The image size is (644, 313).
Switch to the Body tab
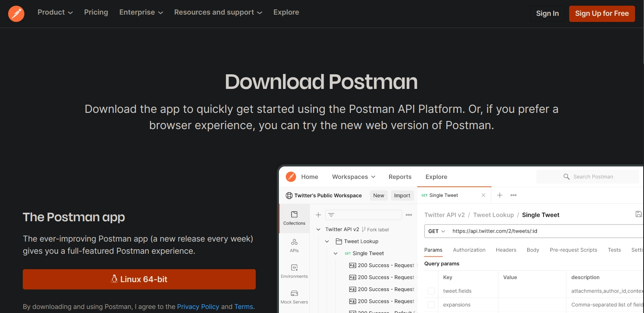[x=533, y=250]
